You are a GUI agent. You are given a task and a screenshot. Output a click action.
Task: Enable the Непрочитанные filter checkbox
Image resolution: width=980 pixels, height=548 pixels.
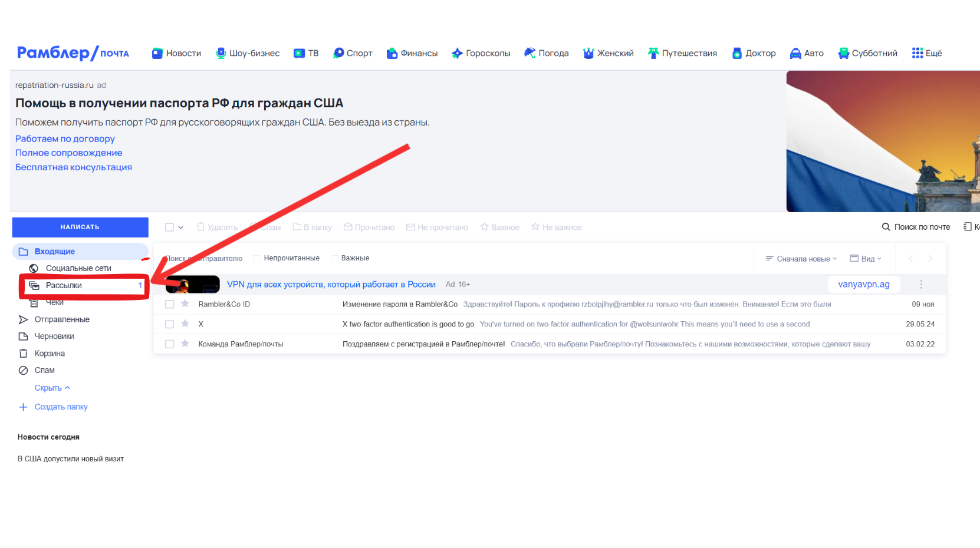click(257, 259)
